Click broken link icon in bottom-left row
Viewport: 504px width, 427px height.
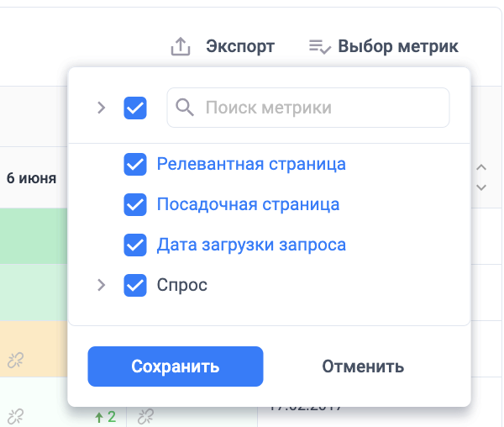pyautogui.click(x=16, y=416)
